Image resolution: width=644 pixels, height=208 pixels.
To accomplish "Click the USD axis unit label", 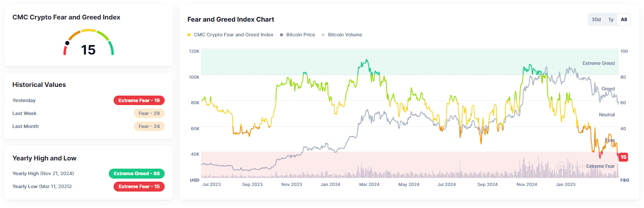I will coord(195,179).
